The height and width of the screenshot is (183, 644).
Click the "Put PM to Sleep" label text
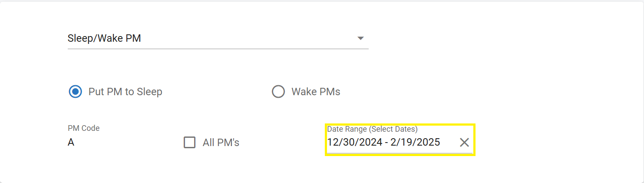pyautogui.click(x=125, y=92)
